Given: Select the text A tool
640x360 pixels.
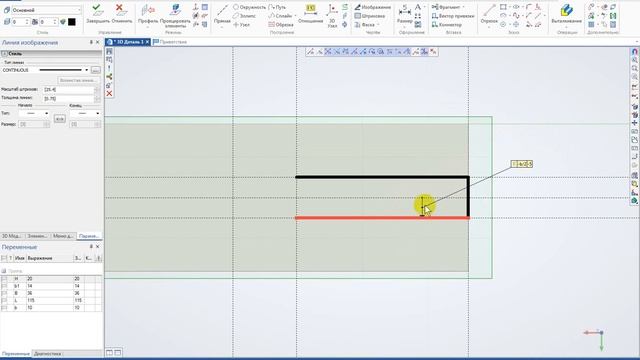Looking at the screenshot, I should click(x=418, y=7).
